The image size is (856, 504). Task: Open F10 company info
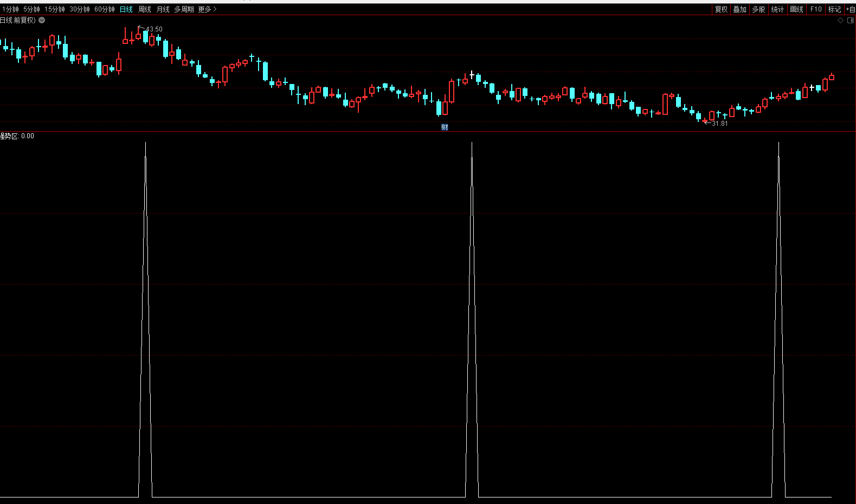click(x=816, y=9)
